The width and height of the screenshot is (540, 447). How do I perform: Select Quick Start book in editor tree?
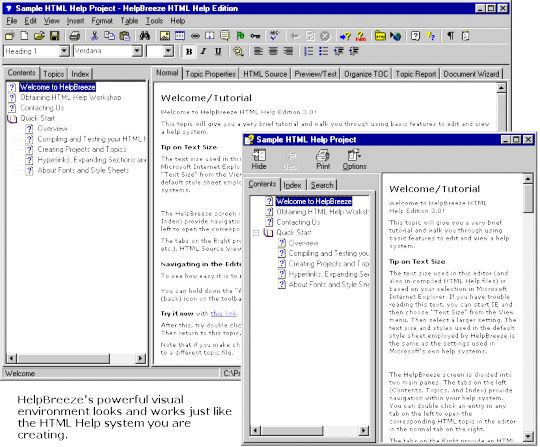(x=38, y=118)
